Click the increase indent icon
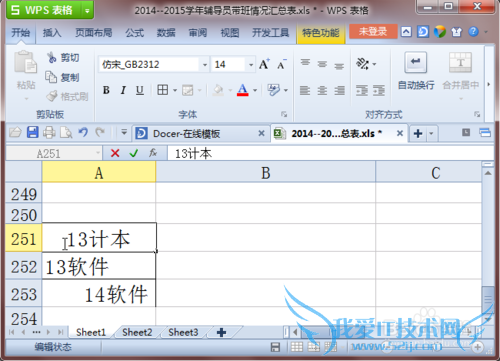The height and width of the screenshot is (361, 500). (x=379, y=90)
